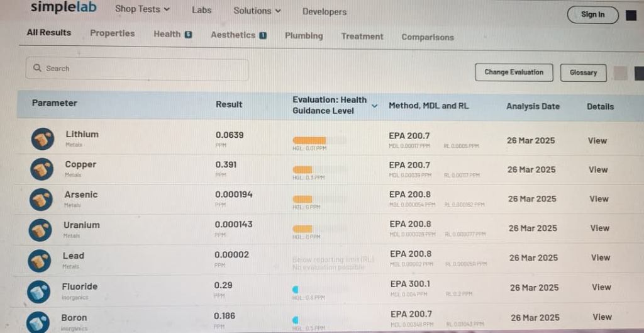Image resolution: width=644 pixels, height=333 pixels.
Task: Open the Glossary button
Action: (x=583, y=72)
